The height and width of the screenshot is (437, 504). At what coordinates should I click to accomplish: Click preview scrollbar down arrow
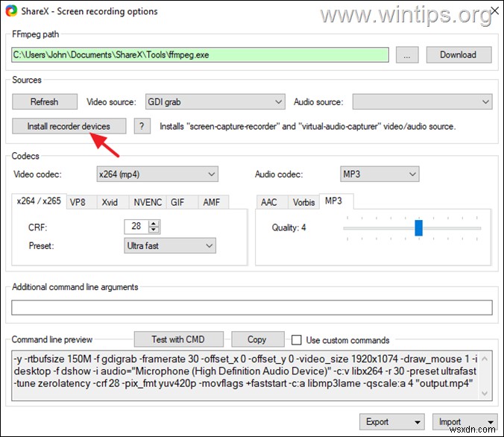pos(485,394)
